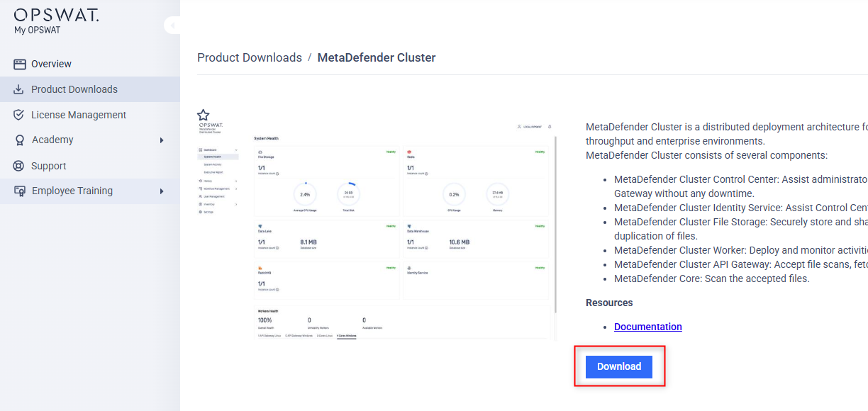
Task: Click the OPSWAT logo
Action: (x=56, y=15)
